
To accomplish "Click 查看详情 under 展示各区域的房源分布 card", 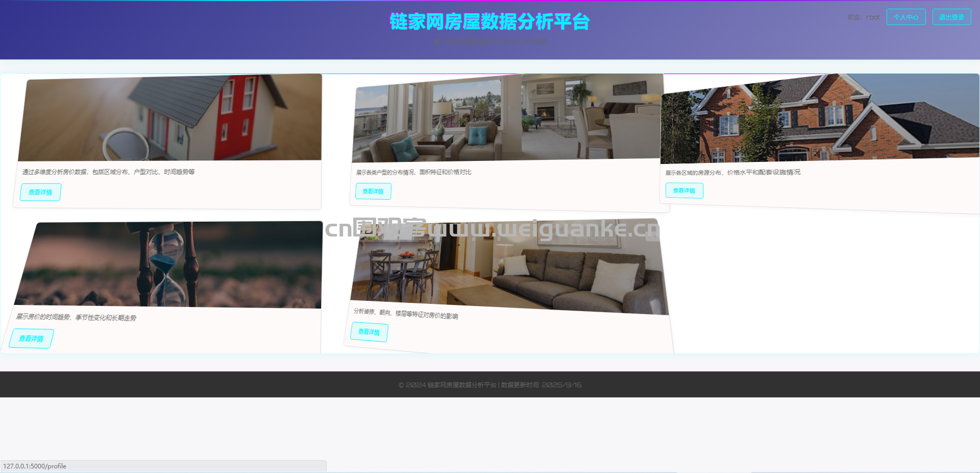I will point(684,191).
